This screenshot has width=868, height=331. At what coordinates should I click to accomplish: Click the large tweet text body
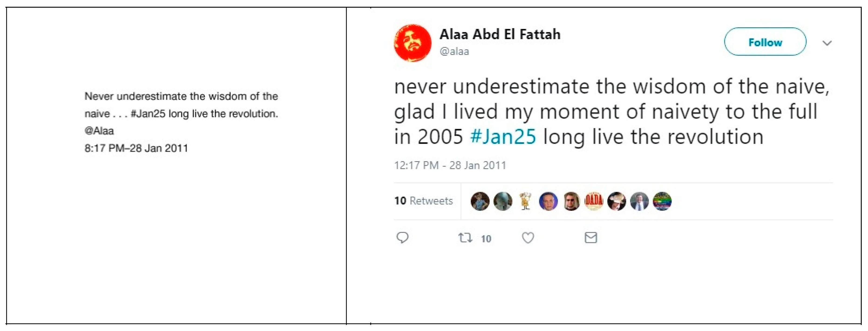tap(607, 111)
